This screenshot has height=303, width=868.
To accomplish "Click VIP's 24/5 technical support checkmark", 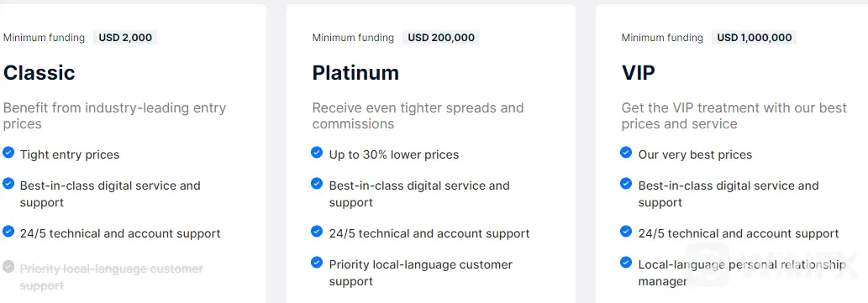I will point(626,231).
